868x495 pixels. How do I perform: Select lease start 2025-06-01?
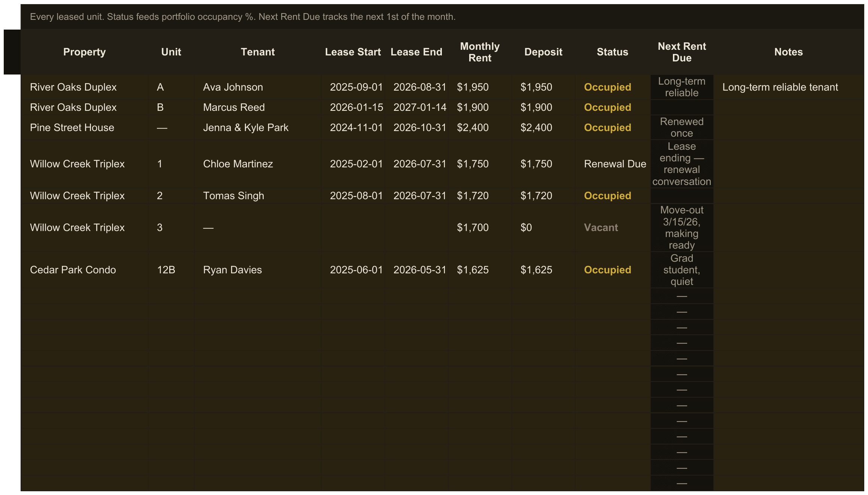pos(353,270)
